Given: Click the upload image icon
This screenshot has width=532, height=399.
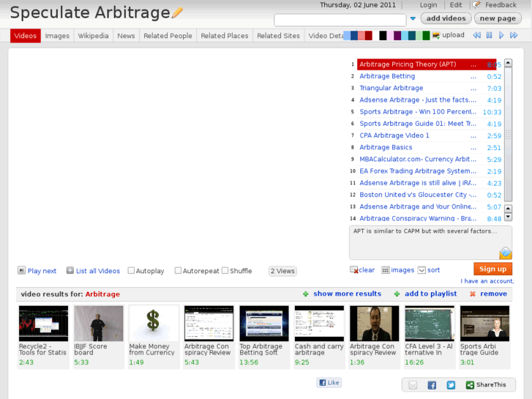Looking at the screenshot, I should [436, 35].
